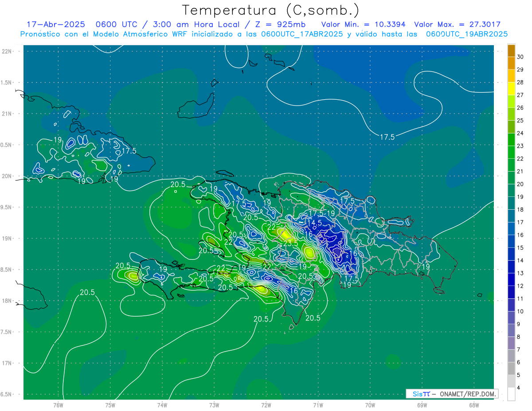Viewport: 532px width, 411px height.
Task: Select the 'Valor Min. = 10.3394' readout
Action: [x=363, y=24]
